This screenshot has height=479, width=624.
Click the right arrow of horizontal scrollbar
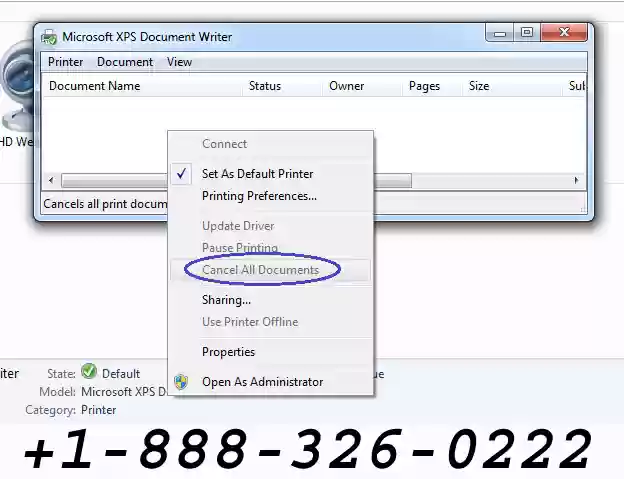point(576,180)
